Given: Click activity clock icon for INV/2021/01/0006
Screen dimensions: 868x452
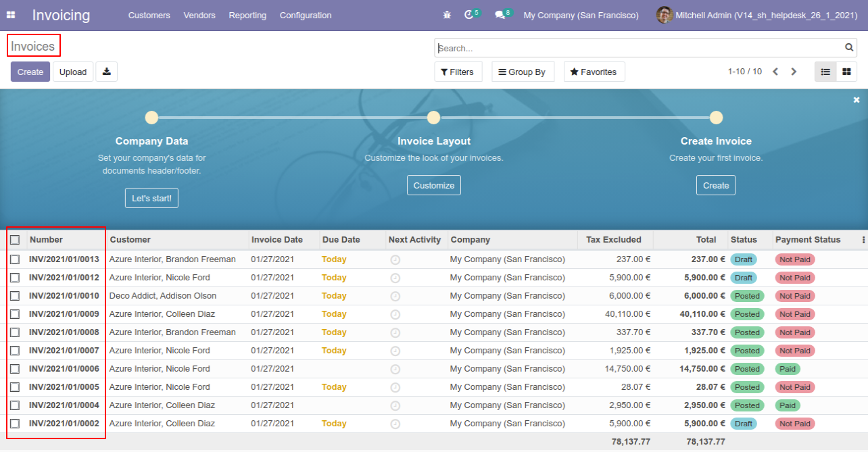Looking at the screenshot, I should 395,369.
